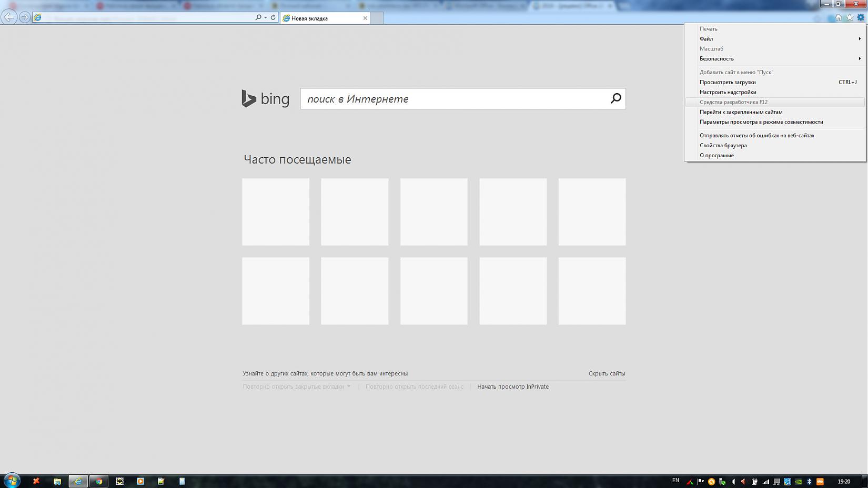This screenshot has width=868, height=488.
Task: Open the Home page icon
Action: coord(839,17)
